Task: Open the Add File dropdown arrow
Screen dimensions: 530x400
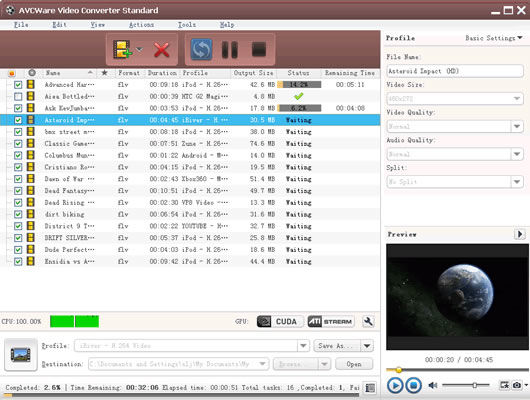Action: click(x=139, y=50)
